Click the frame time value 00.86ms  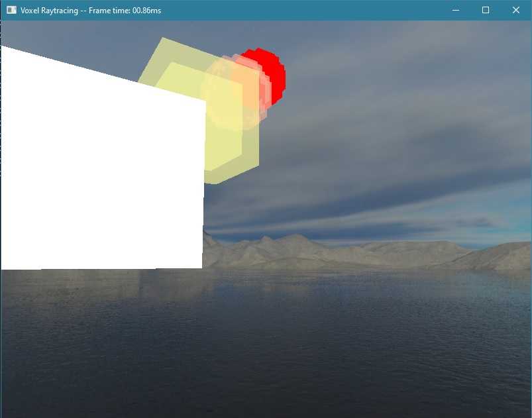click(146, 11)
